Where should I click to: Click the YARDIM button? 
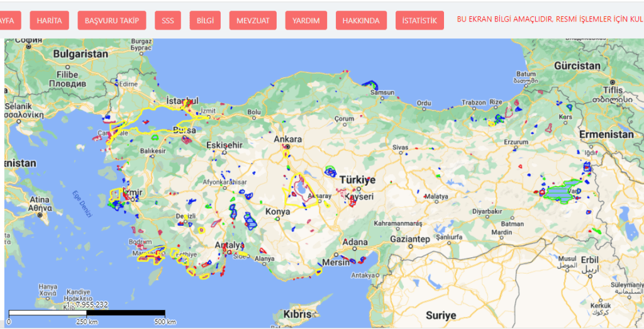pos(306,20)
